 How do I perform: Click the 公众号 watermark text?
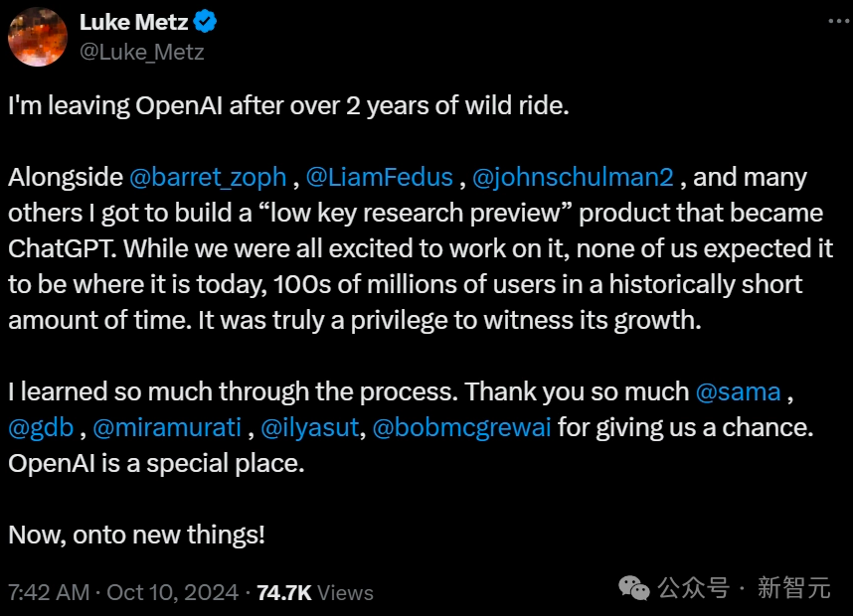[x=694, y=588]
